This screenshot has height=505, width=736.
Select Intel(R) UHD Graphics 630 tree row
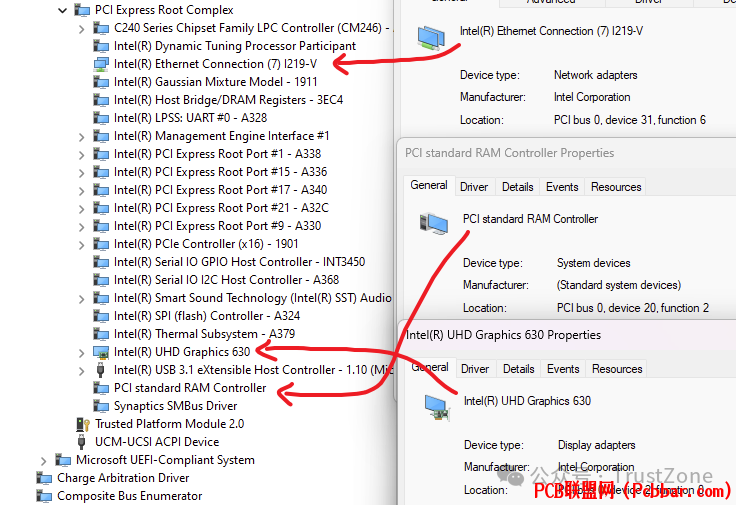click(182, 352)
